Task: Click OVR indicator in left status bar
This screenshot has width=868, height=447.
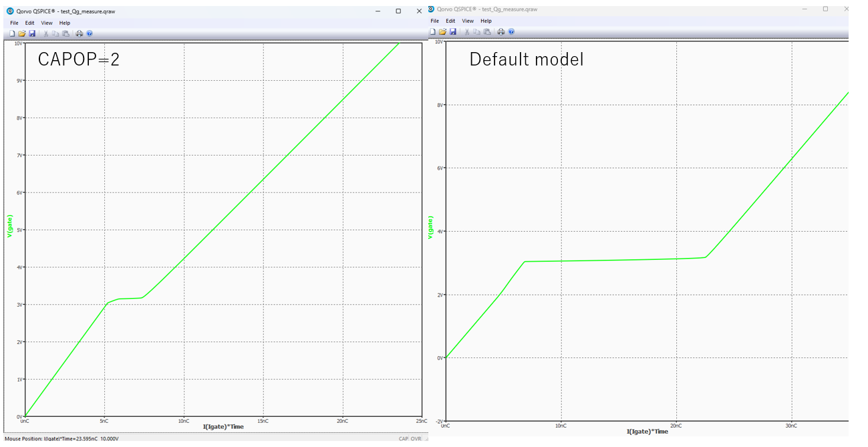Action: [x=416, y=439]
